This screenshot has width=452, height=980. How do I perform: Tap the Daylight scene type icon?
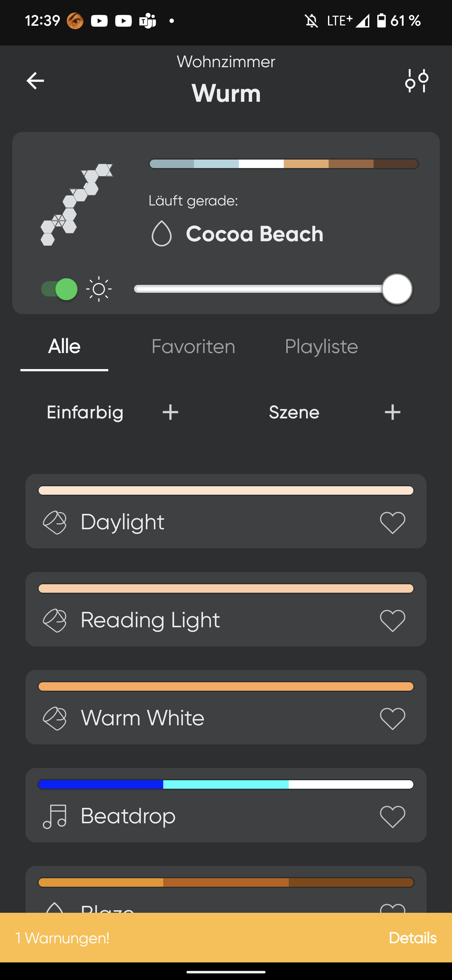(x=55, y=522)
